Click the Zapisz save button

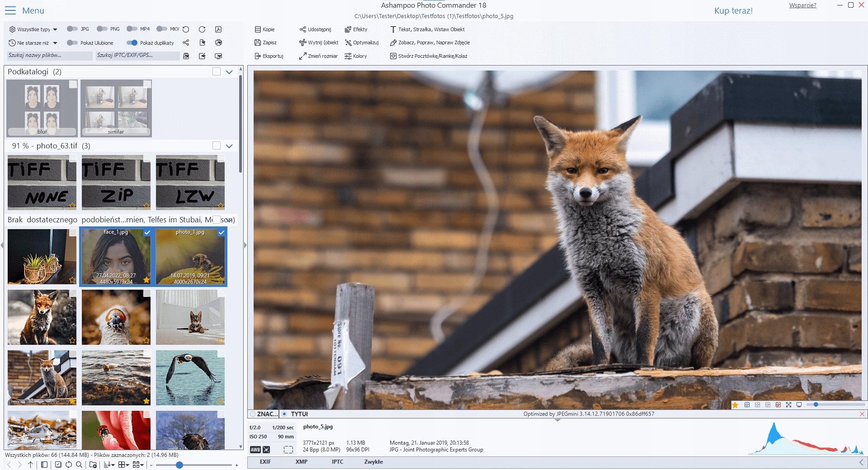click(265, 42)
